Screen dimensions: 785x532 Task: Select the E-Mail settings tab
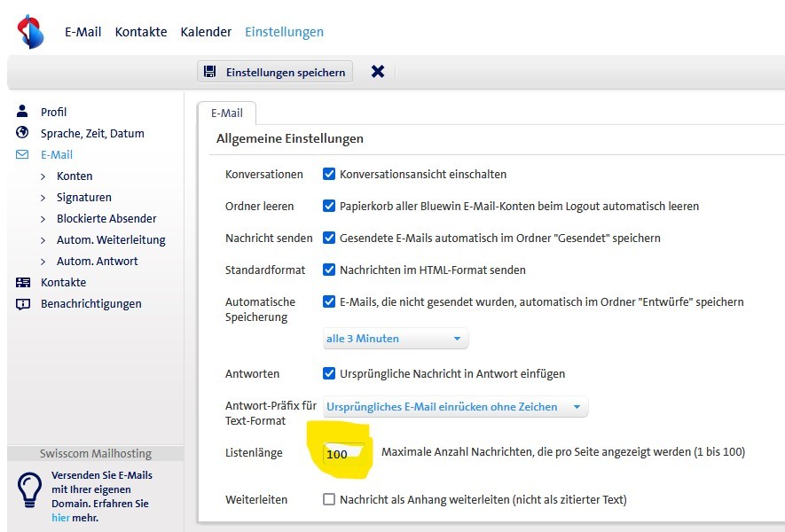227,113
